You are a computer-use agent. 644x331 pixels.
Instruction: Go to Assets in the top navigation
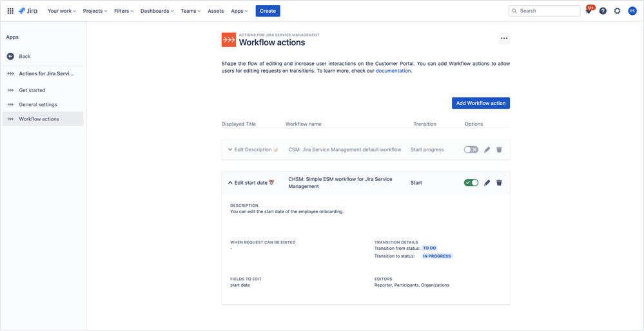[x=215, y=11]
